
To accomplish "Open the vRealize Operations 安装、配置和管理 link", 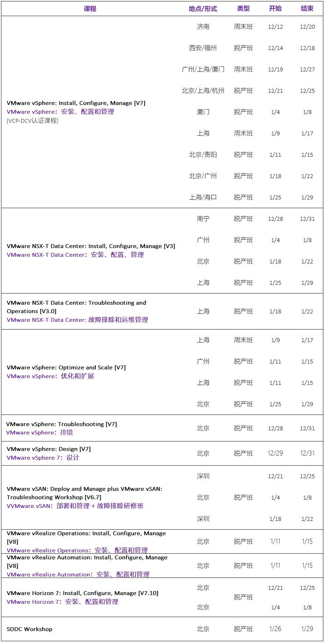I will pos(77,550).
